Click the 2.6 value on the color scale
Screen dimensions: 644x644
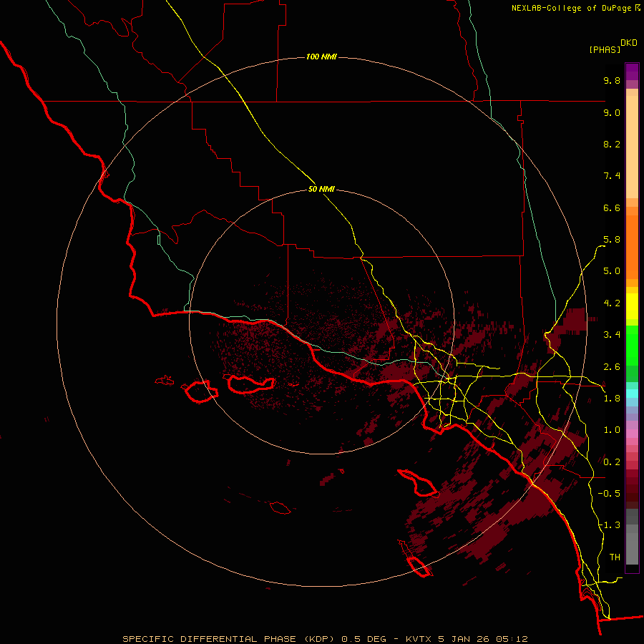(x=612, y=367)
